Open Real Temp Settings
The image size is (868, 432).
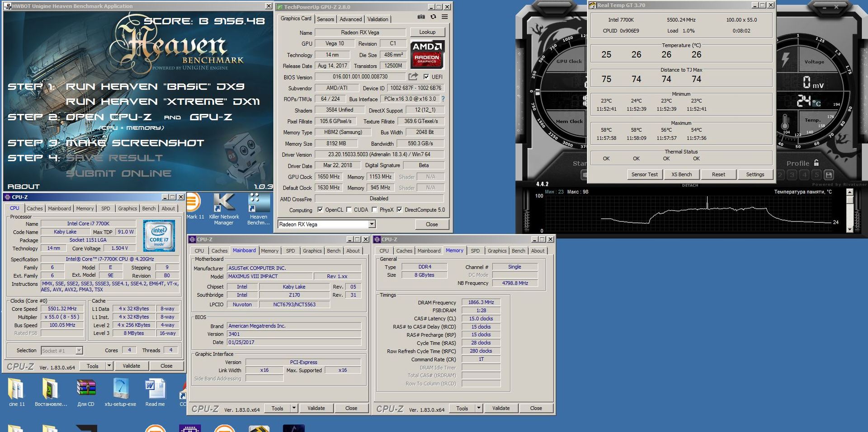click(x=755, y=174)
